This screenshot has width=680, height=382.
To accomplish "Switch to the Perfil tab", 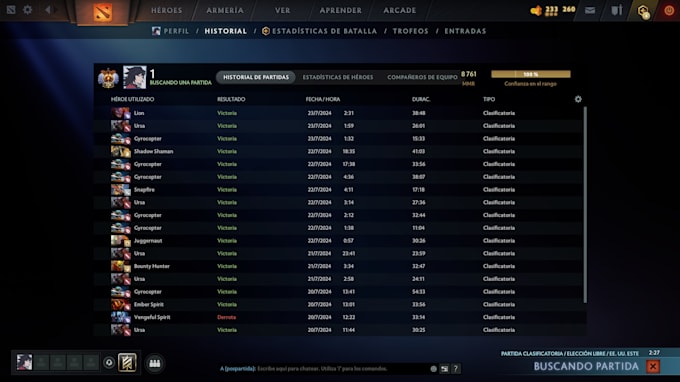I will click(171, 31).
